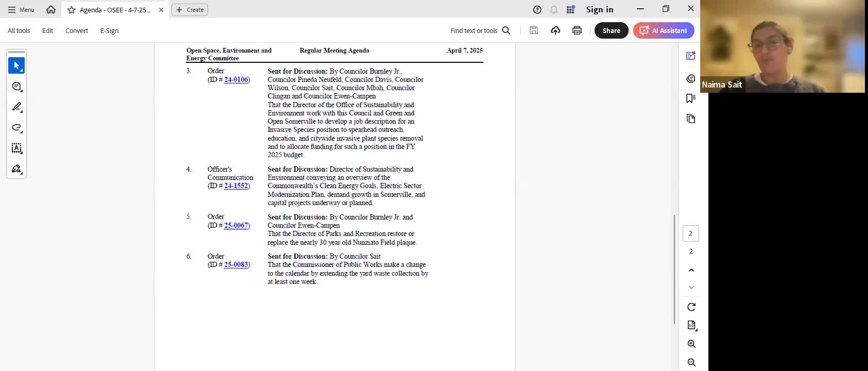This screenshot has height=371, width=868.
Task: Choose the Select arrow tool
Action: point(16,65)
